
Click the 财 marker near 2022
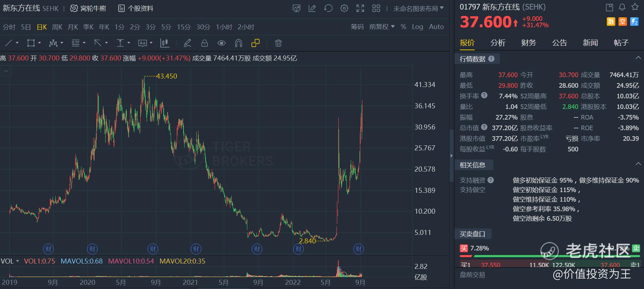[299, 249]
